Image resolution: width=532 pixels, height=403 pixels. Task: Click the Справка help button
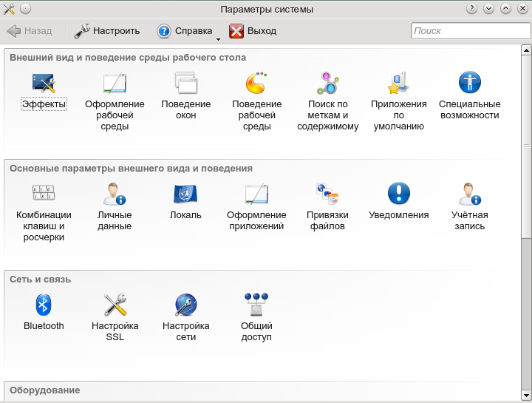point(185,31)
